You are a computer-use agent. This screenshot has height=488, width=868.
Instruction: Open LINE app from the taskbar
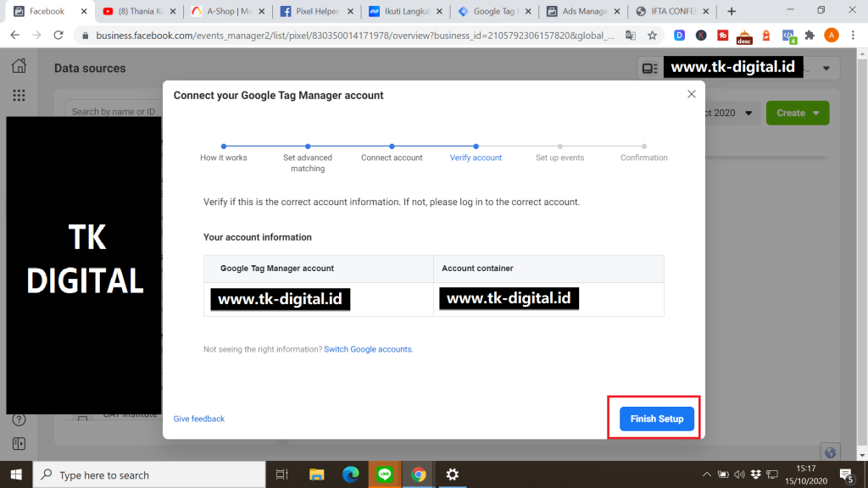tap(384, 474)
